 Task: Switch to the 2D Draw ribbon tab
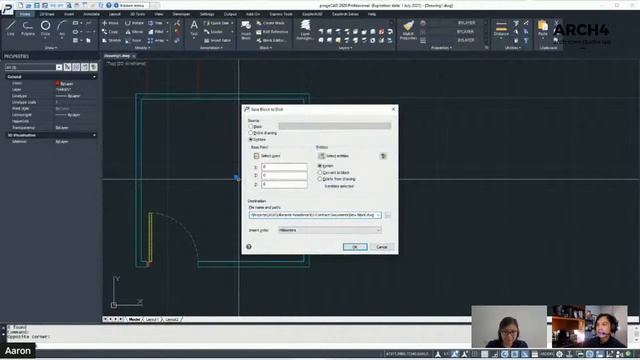[47, 14]
